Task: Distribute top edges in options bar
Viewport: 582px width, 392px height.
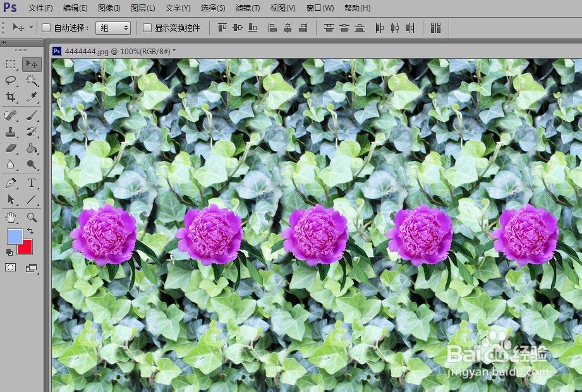Action: [329, 27]
